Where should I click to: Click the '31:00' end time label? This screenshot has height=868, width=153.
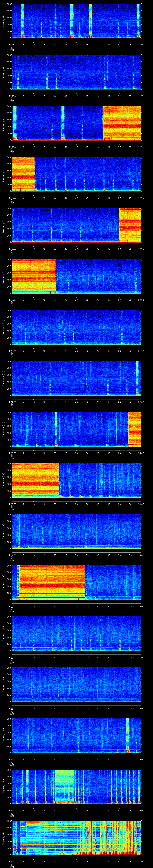[141, 861]
